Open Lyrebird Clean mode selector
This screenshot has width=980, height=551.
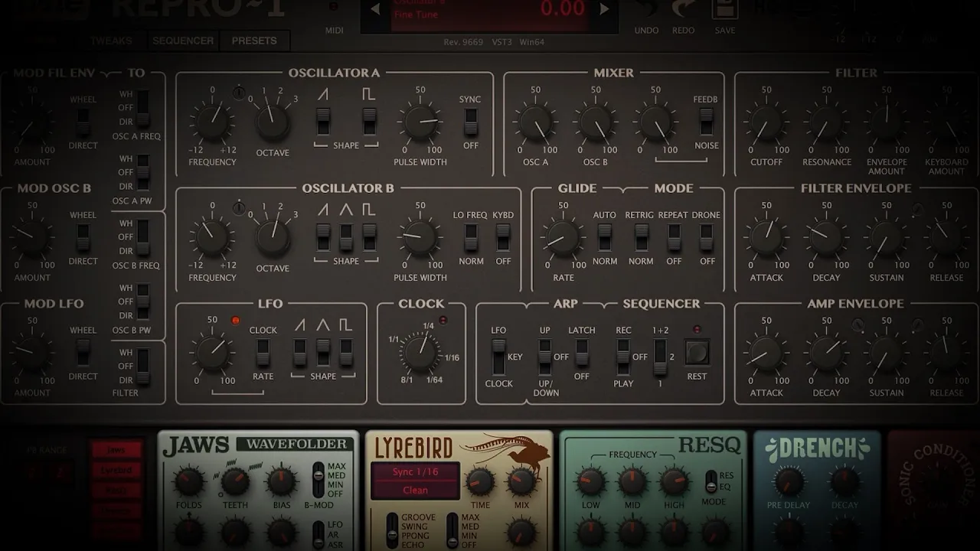416,490
